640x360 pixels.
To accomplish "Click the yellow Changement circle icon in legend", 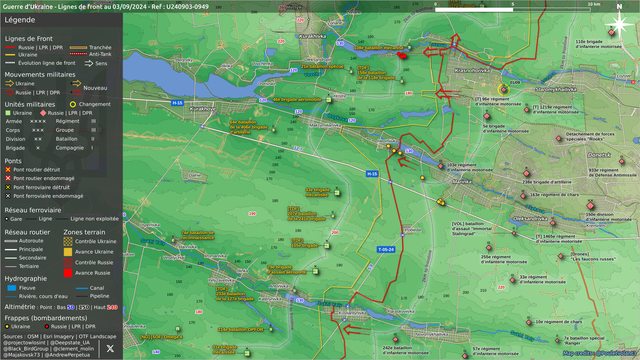I will tap(73, 104).
